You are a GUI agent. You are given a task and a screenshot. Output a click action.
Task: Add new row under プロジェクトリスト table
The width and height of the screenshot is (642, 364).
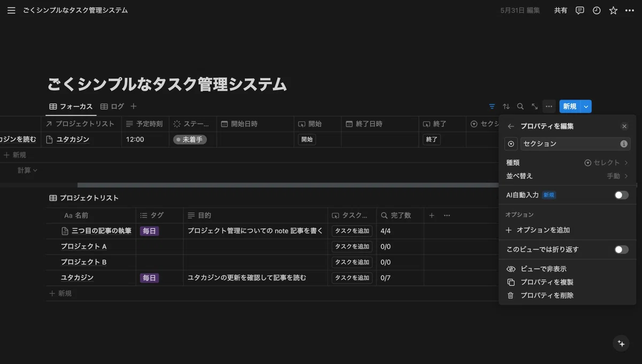60,293
